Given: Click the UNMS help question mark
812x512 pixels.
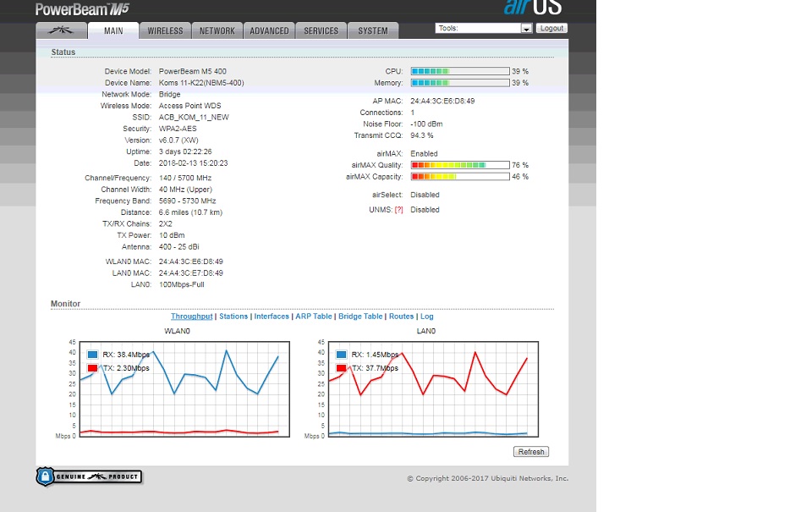Looking at the screenshot, I should (x=398, y=210).
